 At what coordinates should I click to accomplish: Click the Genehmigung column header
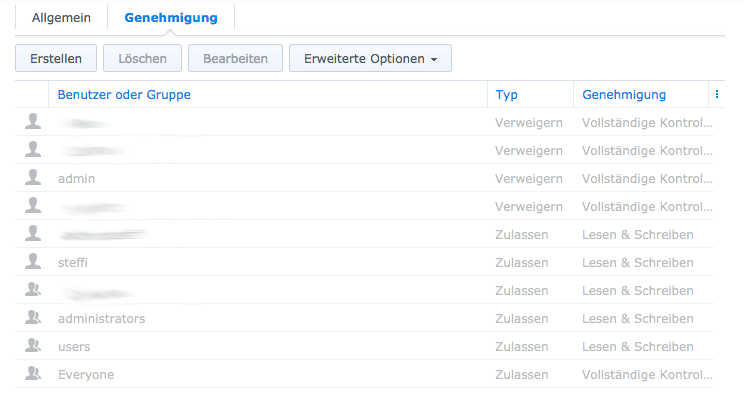coord(624,95)
